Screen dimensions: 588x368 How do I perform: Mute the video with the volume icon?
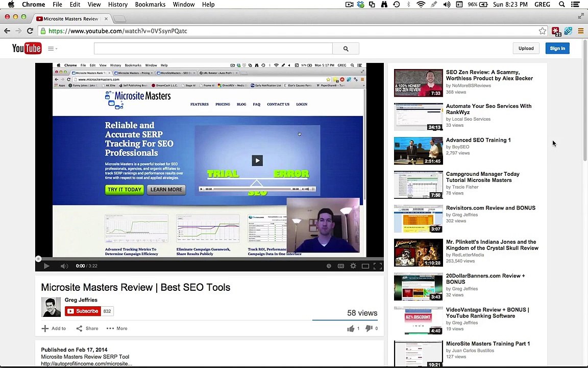(x=64, y=266)
